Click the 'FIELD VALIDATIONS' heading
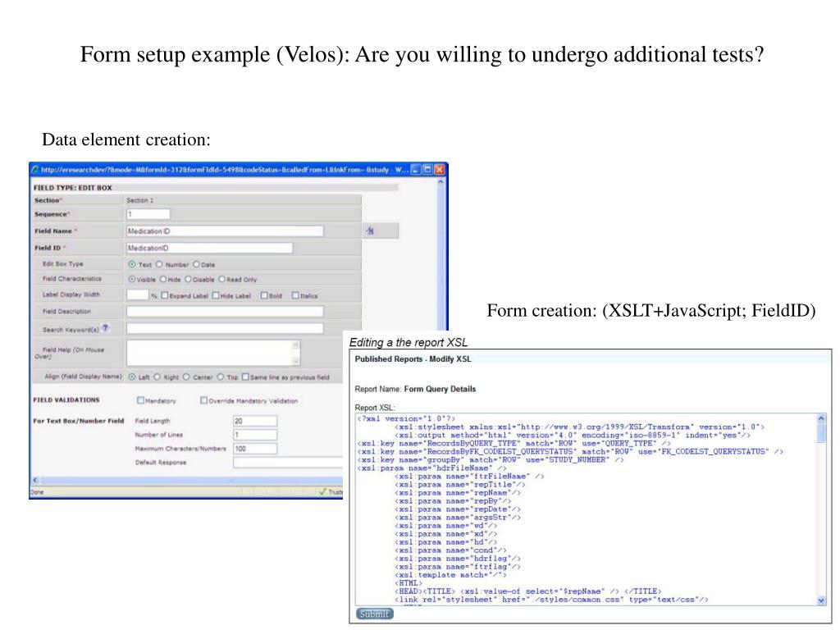The height and width of the screenshot is (630, 840). point(66,399)
